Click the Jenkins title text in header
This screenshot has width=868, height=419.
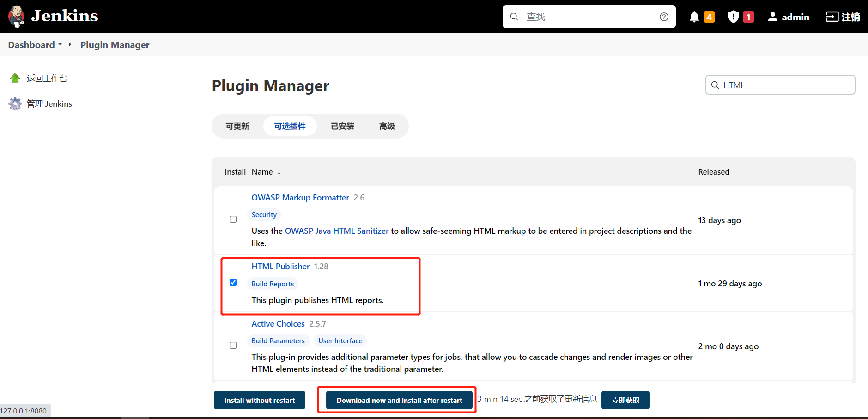[x=65, y=16]
